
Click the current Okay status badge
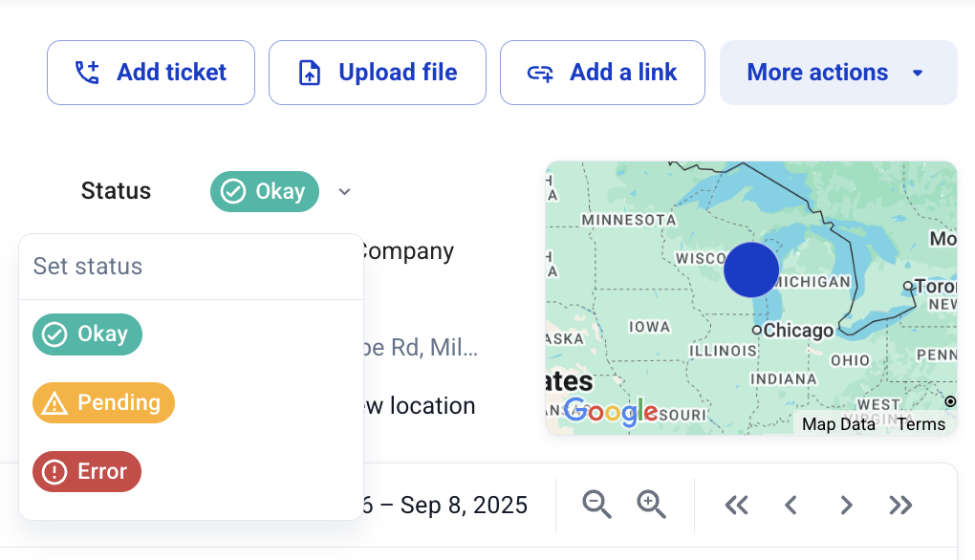(x=264, y=191)
